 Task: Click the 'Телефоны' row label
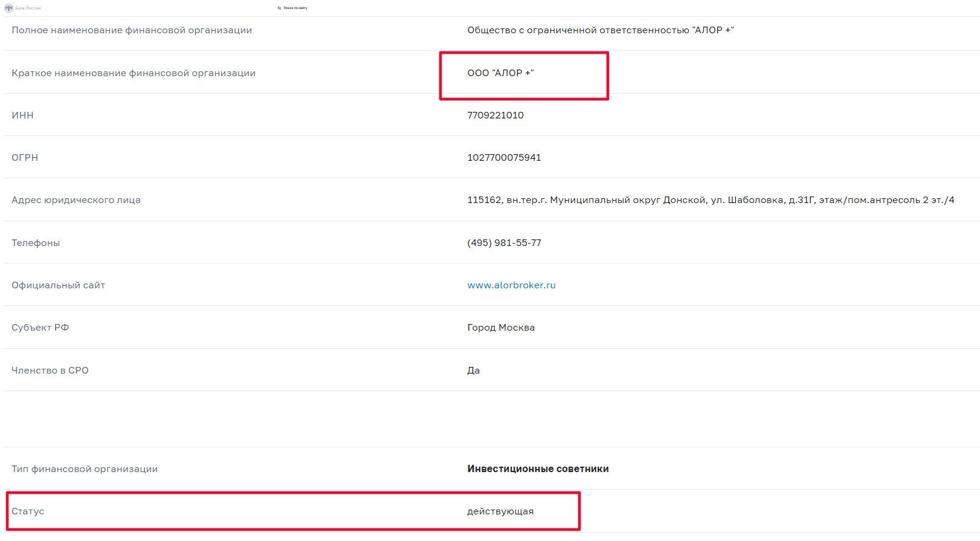tap(36, 243)
